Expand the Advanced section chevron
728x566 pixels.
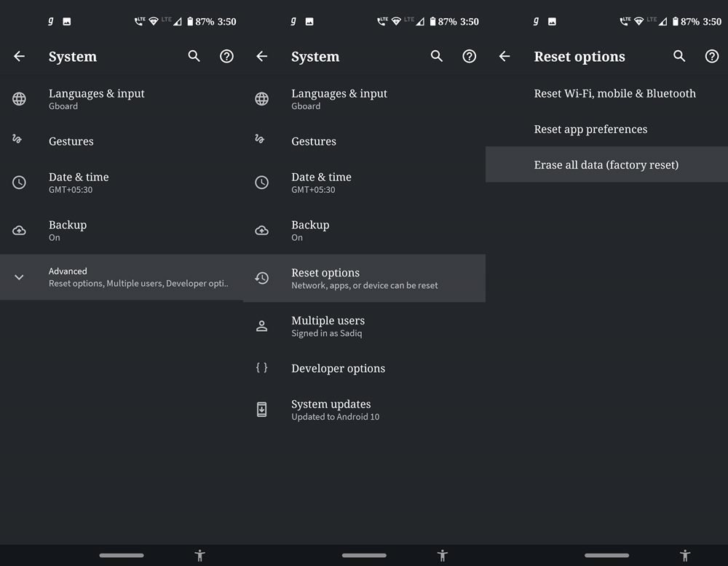point(19,277)
